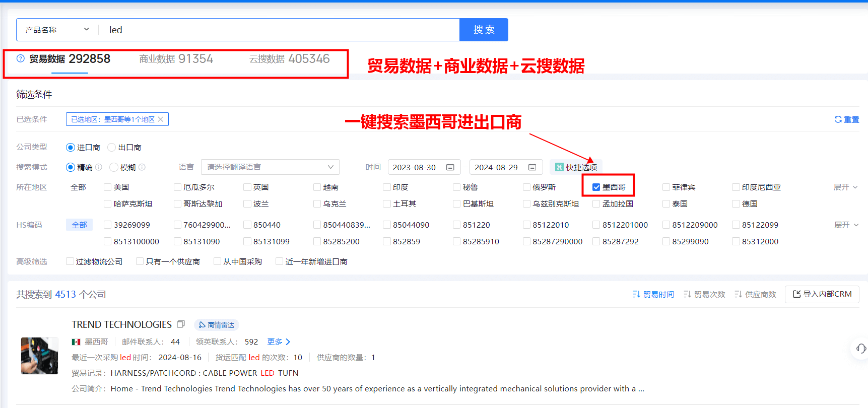The width and height of the screenshot is (868, 408).
Task: Click the info icon next to 精确
Action: 99,167
